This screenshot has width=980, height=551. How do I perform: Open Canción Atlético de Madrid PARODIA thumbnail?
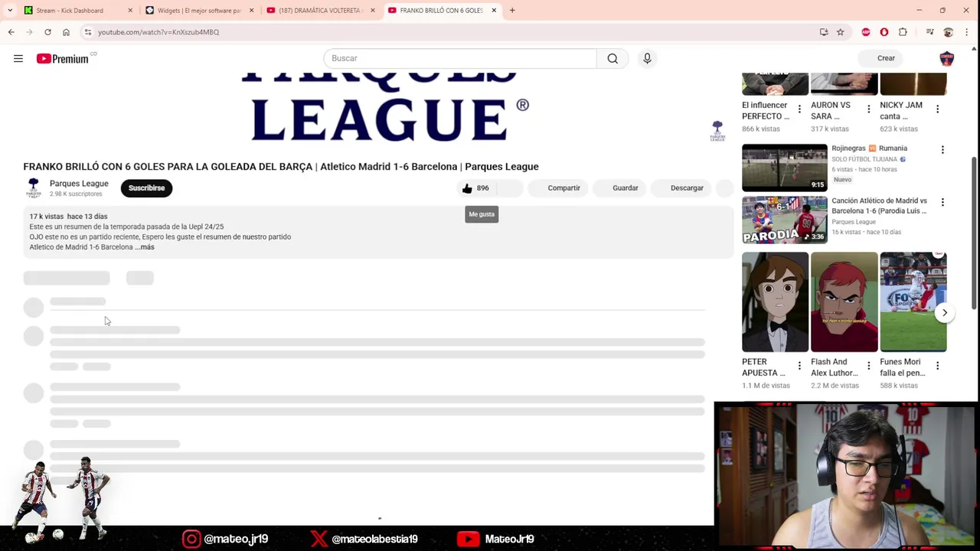pyautogui.click(x=785, y=220)
